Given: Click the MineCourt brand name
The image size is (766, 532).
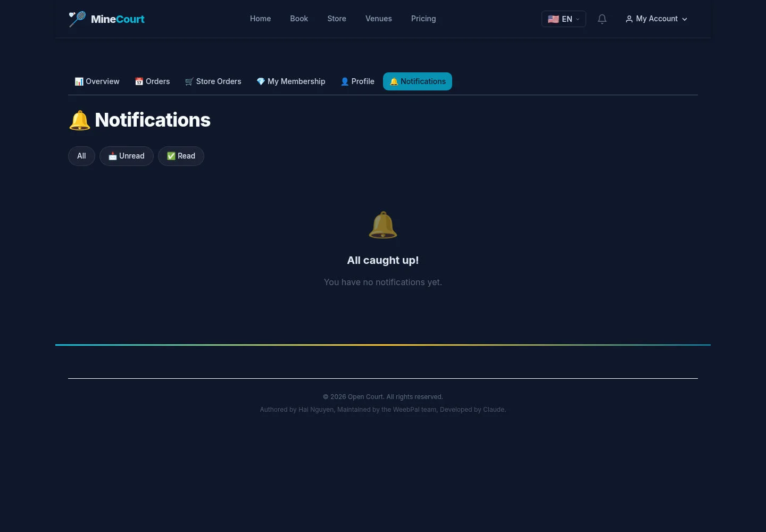Looking at the screenshot, I should click(x=118, y=19).
